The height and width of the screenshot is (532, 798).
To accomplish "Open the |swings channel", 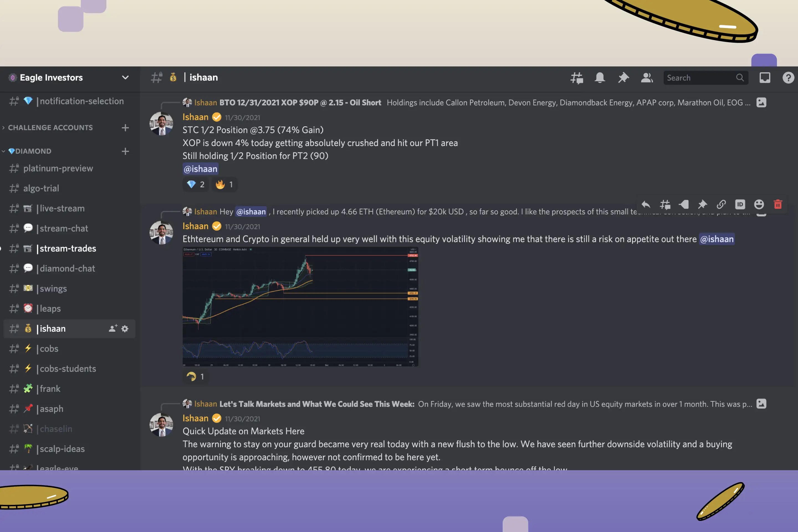I will [53, 288].
